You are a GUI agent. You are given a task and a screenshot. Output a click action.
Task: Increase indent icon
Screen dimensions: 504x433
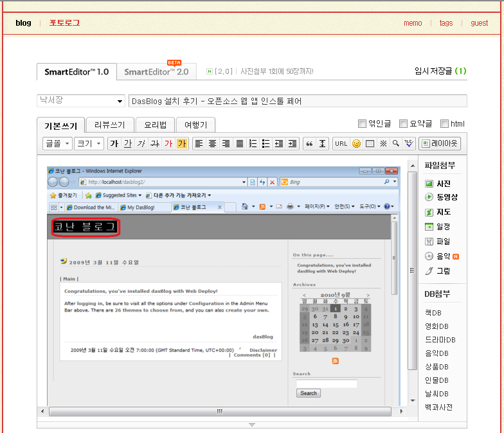click(292, 144)
